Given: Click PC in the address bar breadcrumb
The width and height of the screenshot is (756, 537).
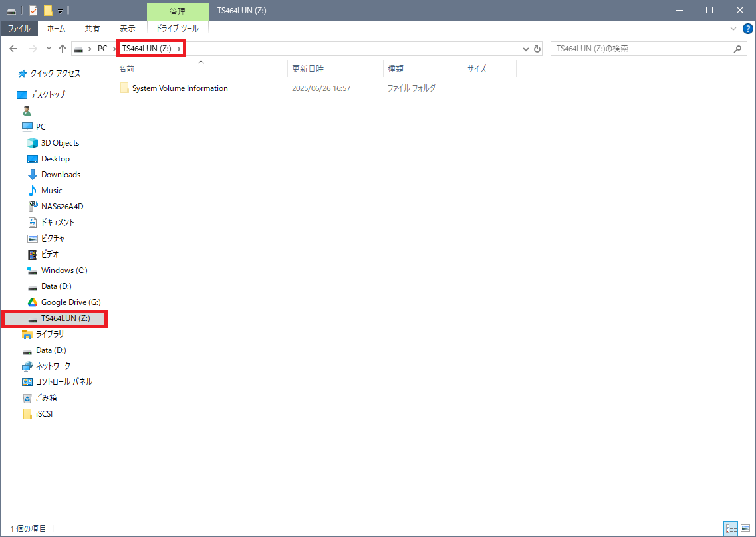Looking at the screenshot, I should (102, 49).
